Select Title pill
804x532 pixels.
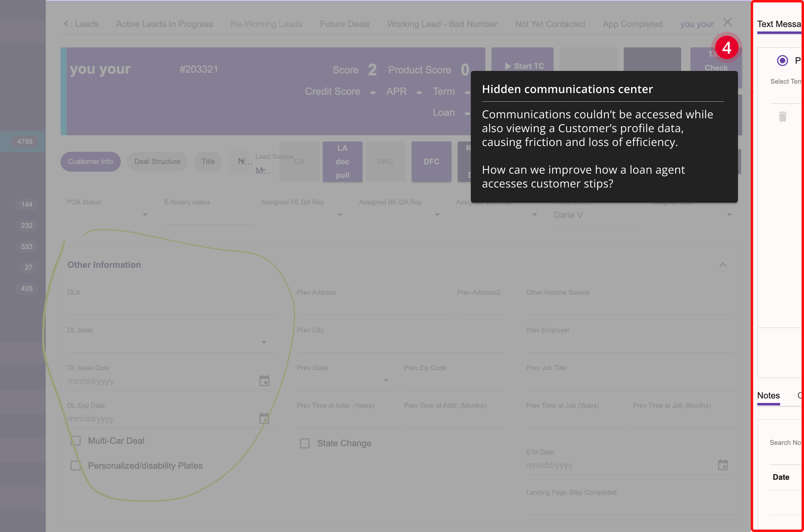208,162
